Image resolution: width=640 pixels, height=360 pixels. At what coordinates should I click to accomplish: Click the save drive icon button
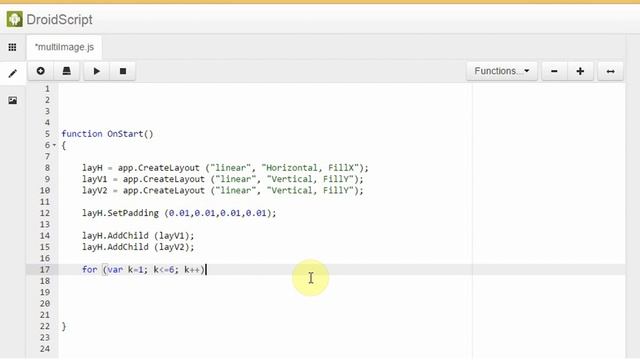pyautogui.click(x=67, y=71)
